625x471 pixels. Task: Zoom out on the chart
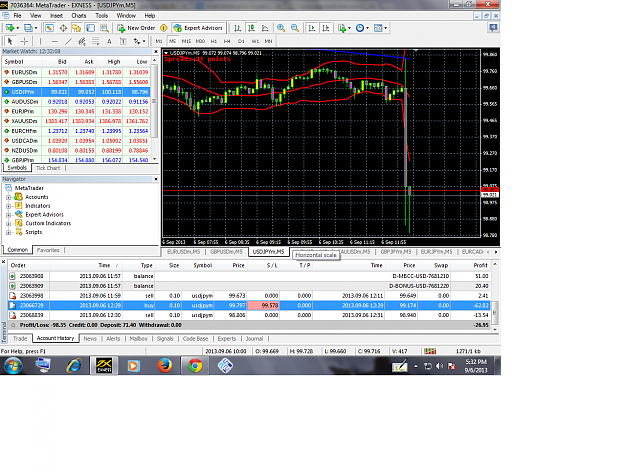(295, 28)
